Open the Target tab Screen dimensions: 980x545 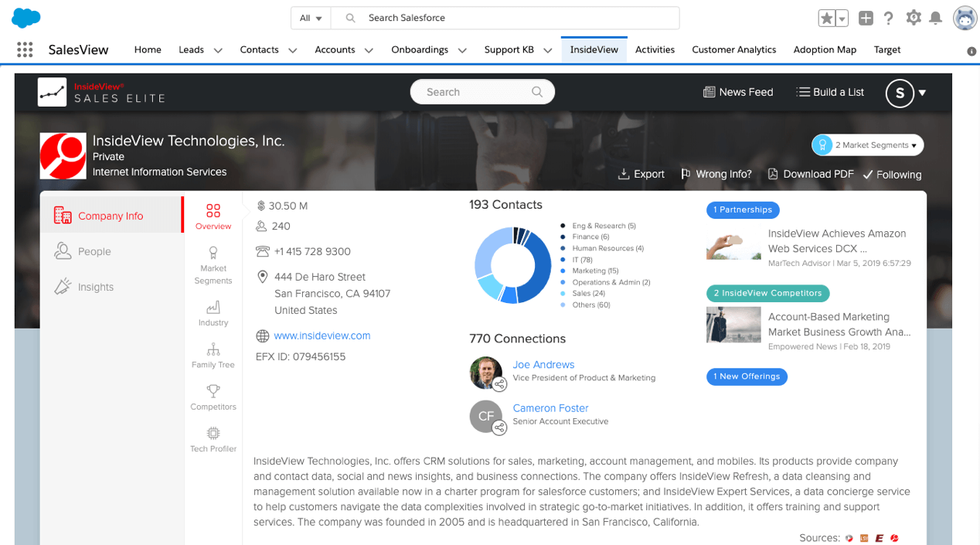click(x=887, y=49)
